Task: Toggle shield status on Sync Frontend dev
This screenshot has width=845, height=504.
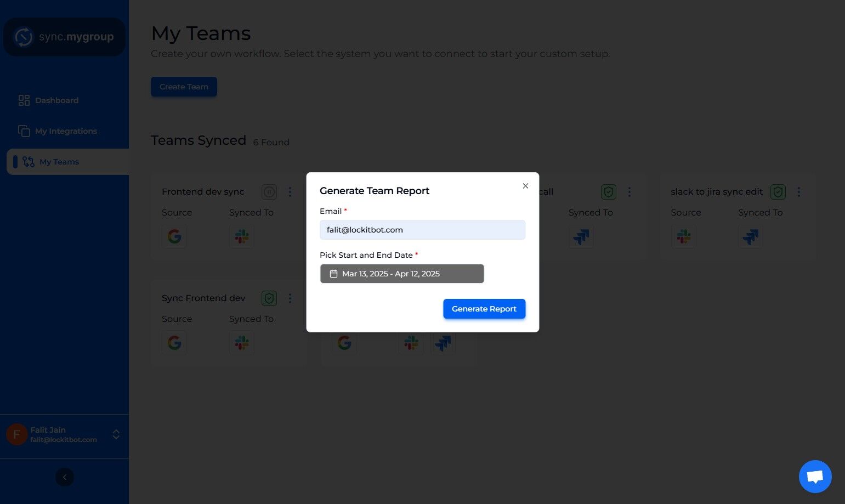Action: tap(269, 298)
